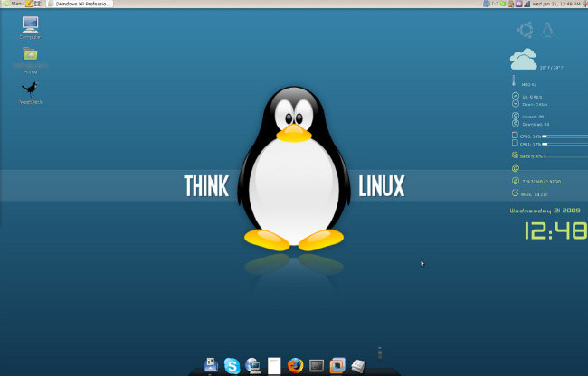Click the blank document icon in dock
This screenshot has height=376, width=588.
click(275, 365)
